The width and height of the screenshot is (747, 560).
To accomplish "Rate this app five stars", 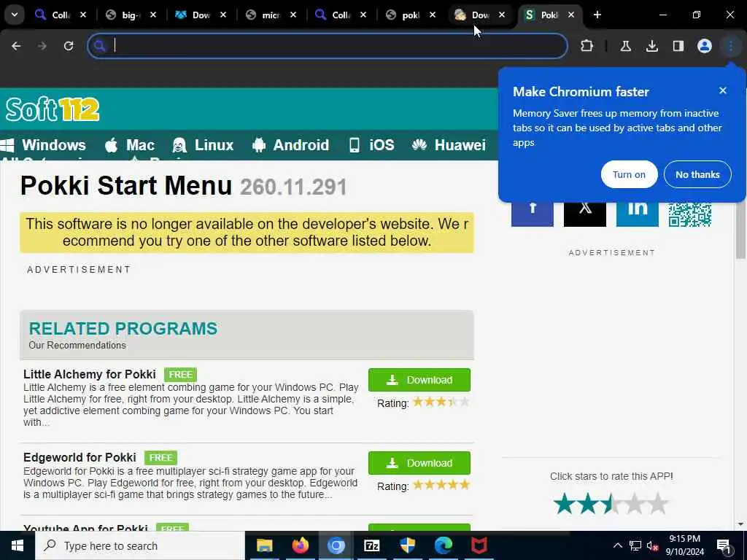I will click(x=658, y=503).
